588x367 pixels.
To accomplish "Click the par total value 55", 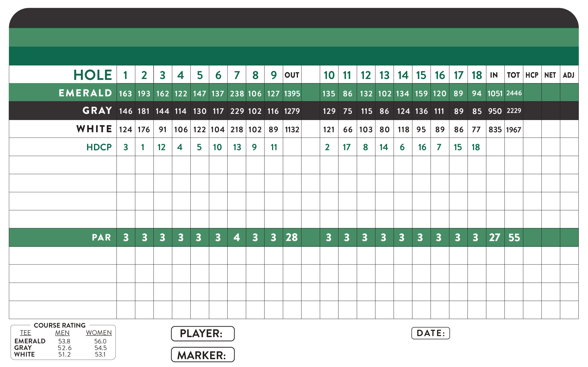I will [x=514, y=237].
